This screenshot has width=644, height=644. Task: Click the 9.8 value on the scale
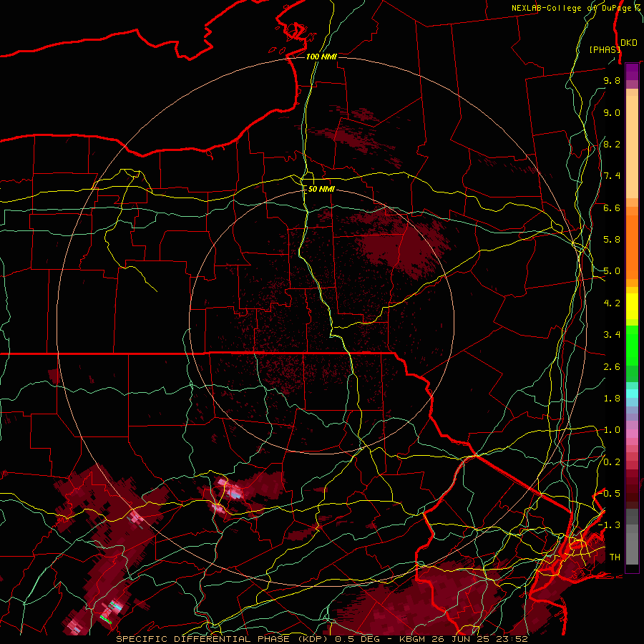click(612, 80)
